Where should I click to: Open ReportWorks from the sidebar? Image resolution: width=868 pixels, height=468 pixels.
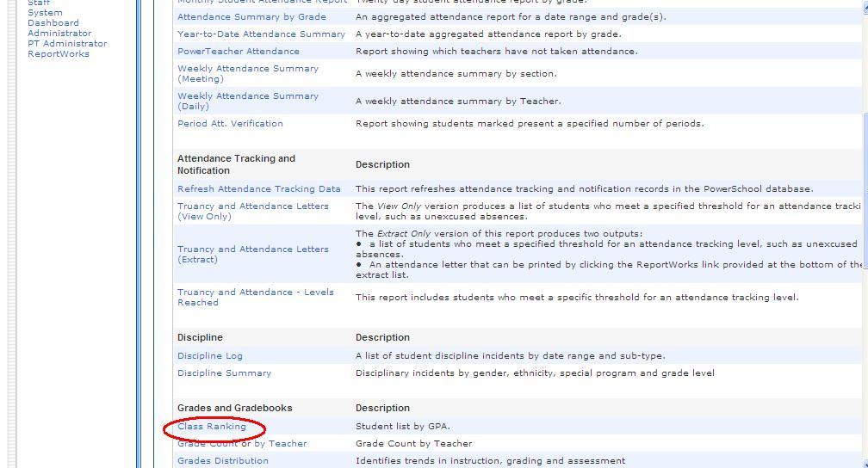(x=59, y=54)
